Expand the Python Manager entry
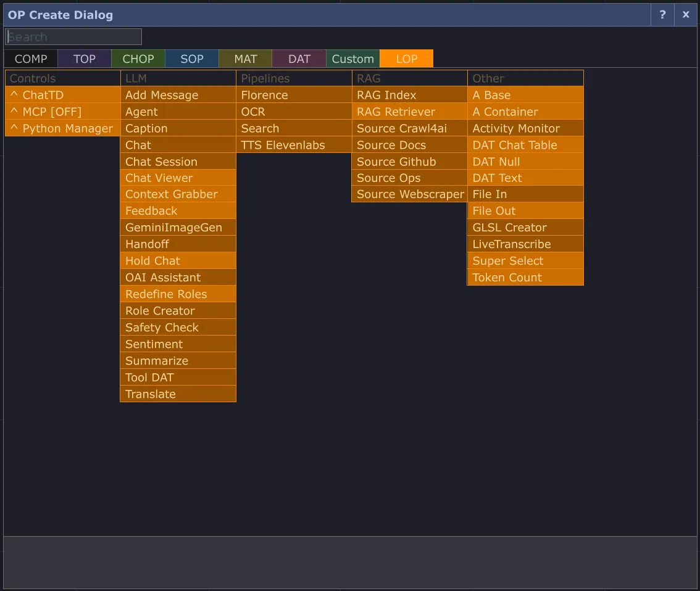 click(x=62, y=128)
